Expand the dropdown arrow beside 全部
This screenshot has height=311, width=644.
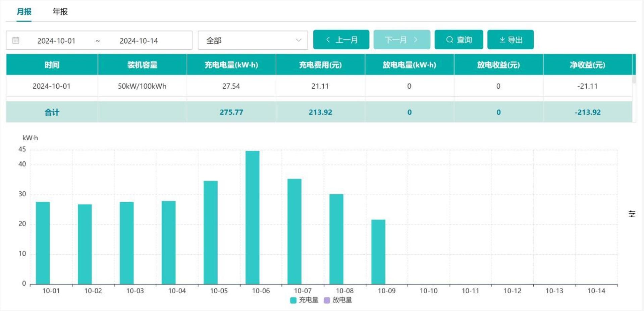tap(298, 41)
